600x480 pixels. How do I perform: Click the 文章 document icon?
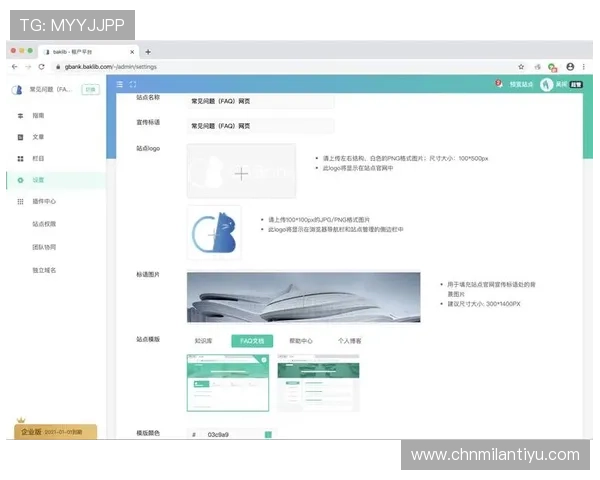click(x=20, y=137)
